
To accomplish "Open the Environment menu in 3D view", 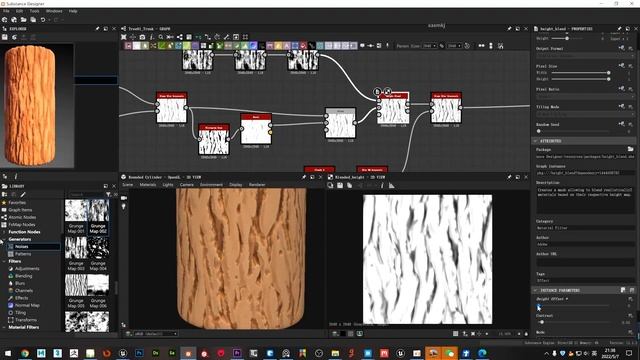I will pyautogui.click(x=211, y=185).
